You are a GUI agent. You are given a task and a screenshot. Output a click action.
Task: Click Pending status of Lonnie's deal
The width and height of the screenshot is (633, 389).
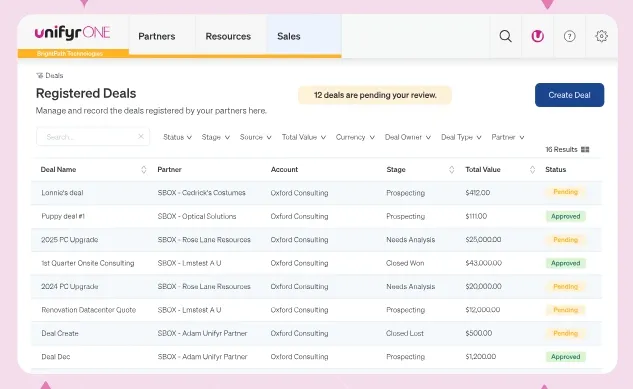(565, 192)
